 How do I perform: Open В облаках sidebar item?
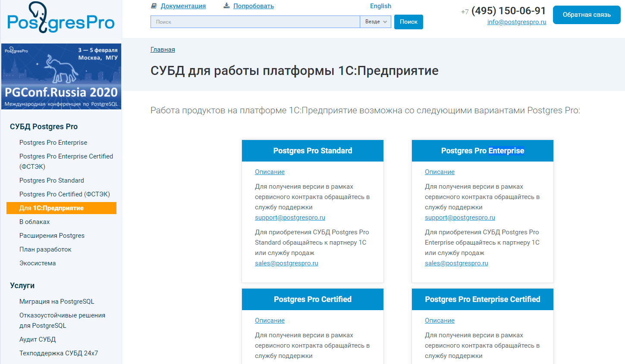[35, 222]
